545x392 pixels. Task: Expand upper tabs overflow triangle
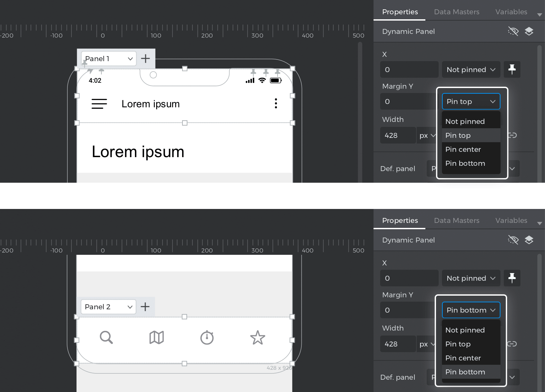(539, 15)
